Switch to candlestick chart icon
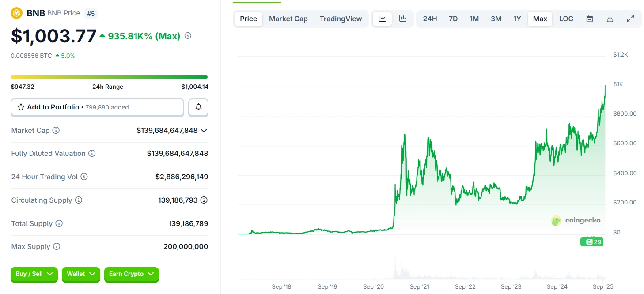644x294 pixels. pyautogui.click(x=403, y=19)
